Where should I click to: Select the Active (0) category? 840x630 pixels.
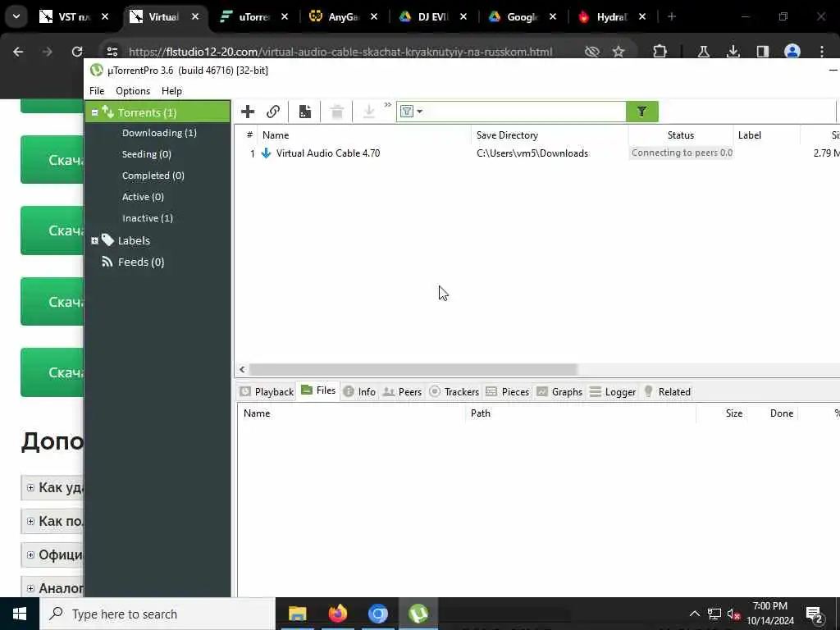(143, 197)
